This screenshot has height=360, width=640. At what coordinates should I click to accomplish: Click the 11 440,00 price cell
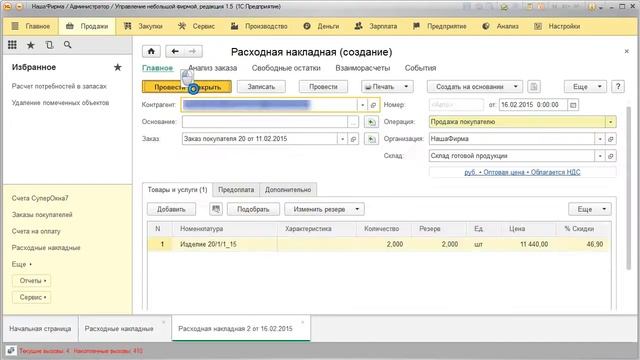coord(529,244)
